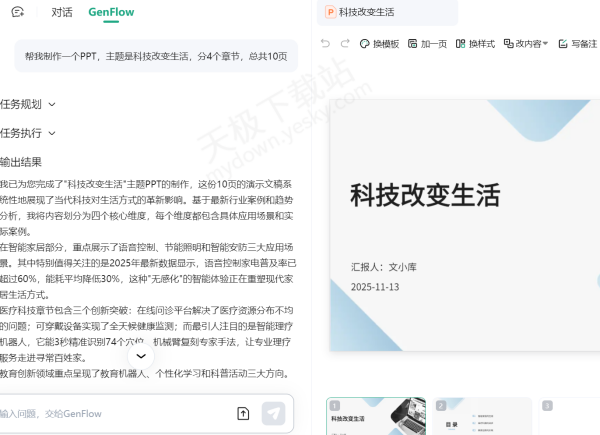Click 写备注 to write notes
Image resolution: width=600 pixels, height=435 pixels.
(x=578, y=44)
